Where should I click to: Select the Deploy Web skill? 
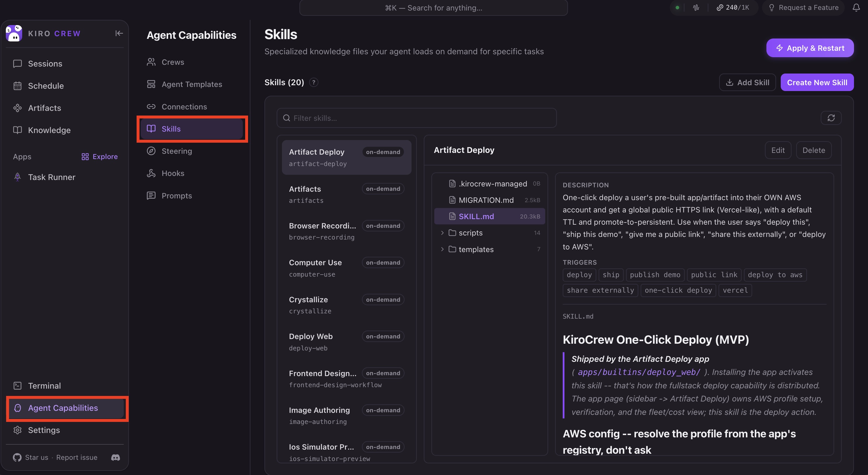(346, 342)
